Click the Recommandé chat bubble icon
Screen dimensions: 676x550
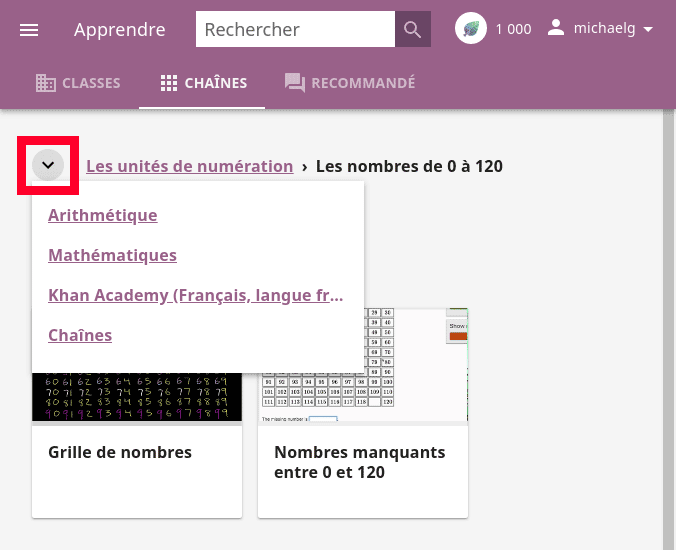(295, 83)
